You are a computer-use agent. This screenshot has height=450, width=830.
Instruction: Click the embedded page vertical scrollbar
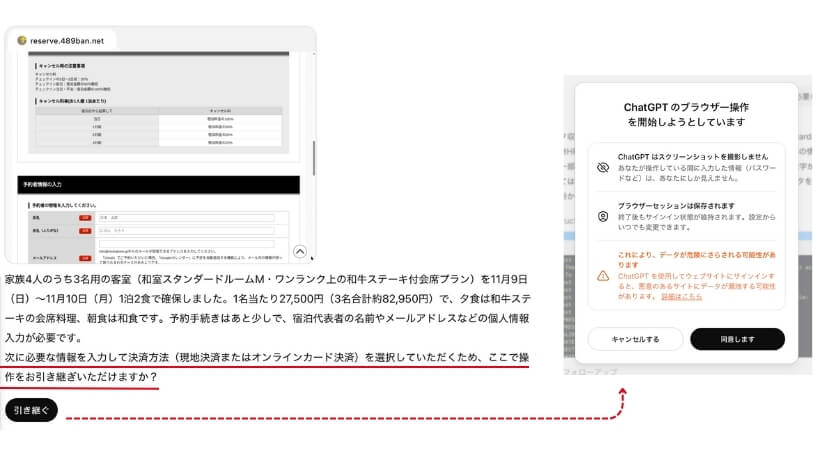click(x=313, y=158)
